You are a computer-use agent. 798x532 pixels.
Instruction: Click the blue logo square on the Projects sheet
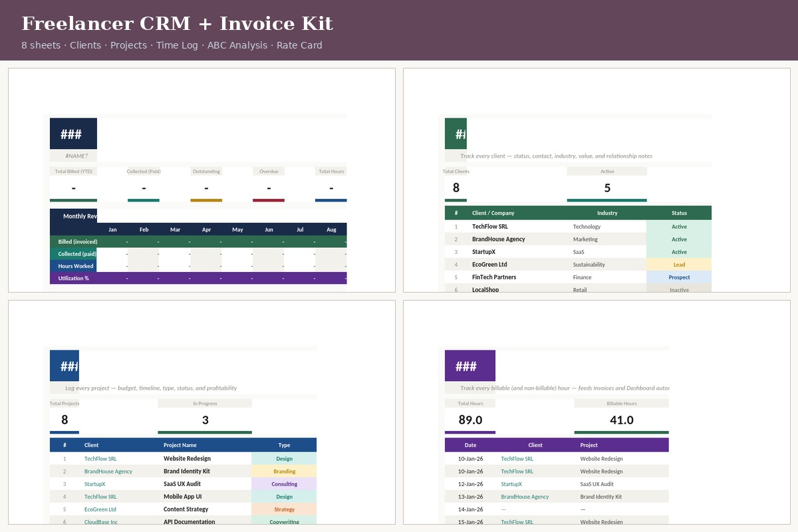[65, 365]
